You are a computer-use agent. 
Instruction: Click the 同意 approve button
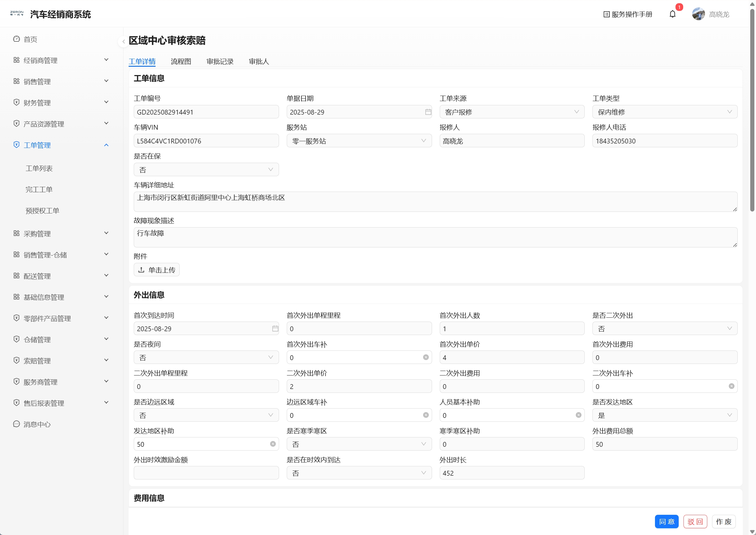click(667, 522)
